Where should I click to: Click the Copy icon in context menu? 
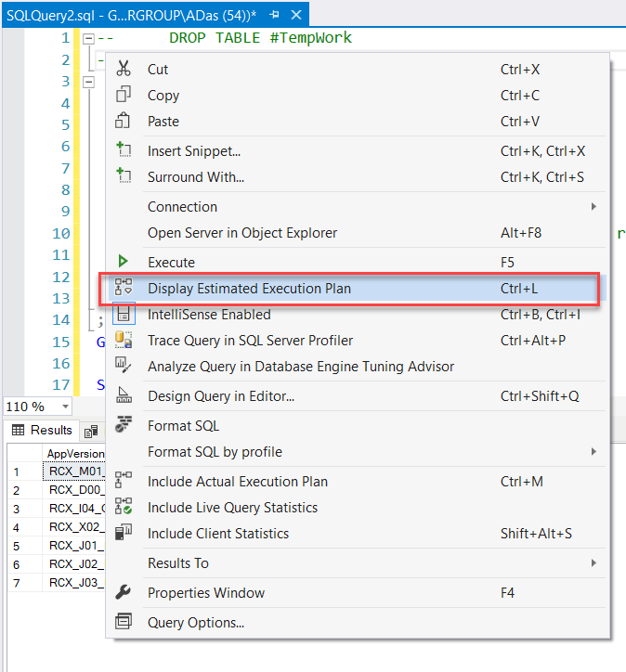(x=124, y=95)
